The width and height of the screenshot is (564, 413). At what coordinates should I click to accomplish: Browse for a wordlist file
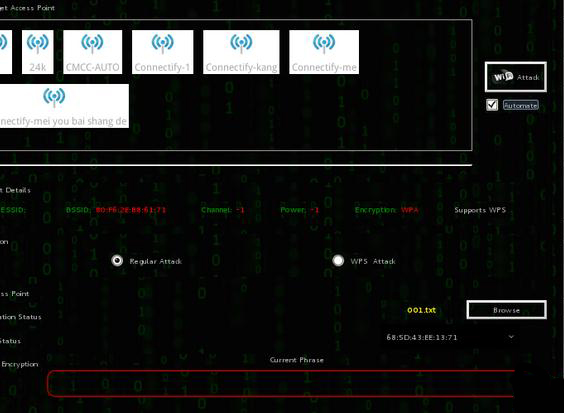coord(506,310)
